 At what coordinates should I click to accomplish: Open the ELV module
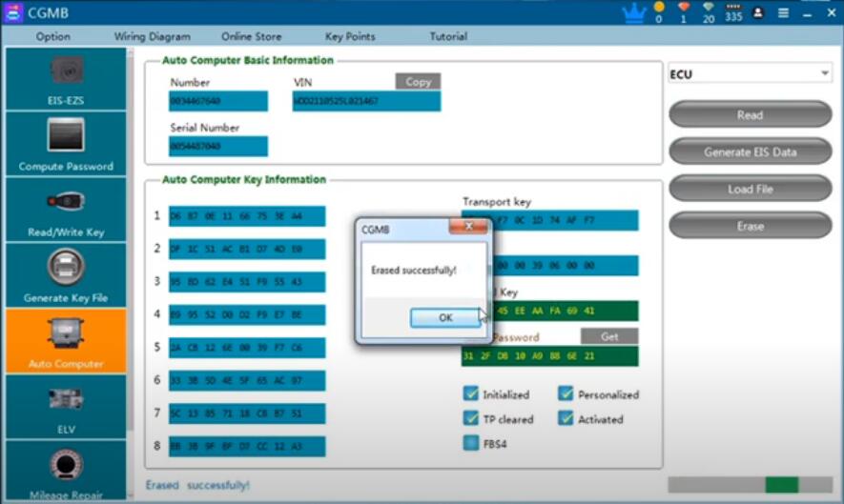pos(66,407)
